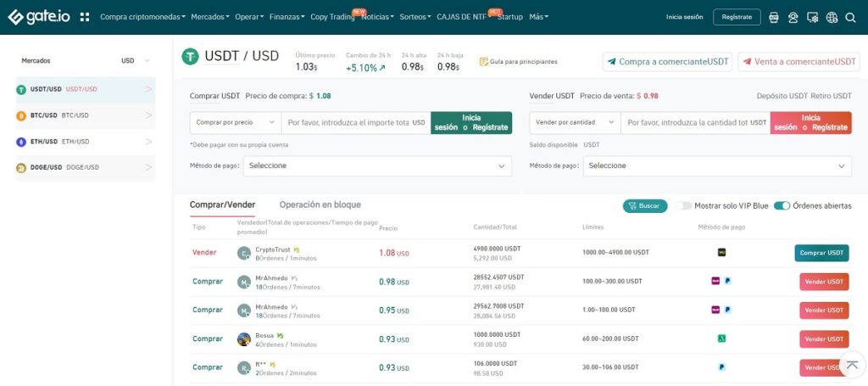Click the Regístrate button in header
The width and height of the screenshot is (868, 386).
pyautogui.click(x=737, y=17)
